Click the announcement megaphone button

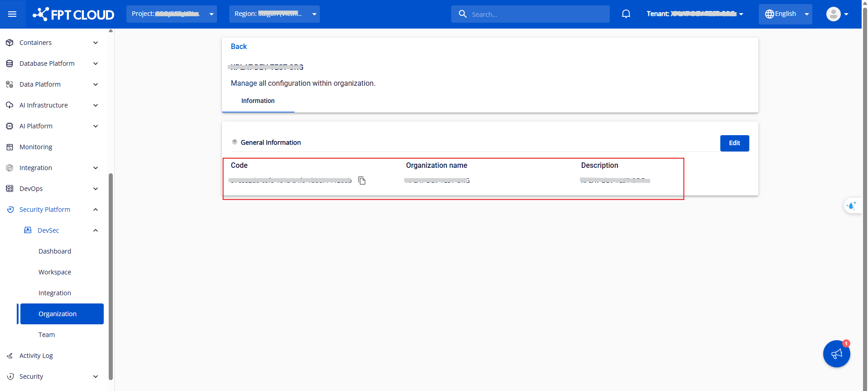836,354
